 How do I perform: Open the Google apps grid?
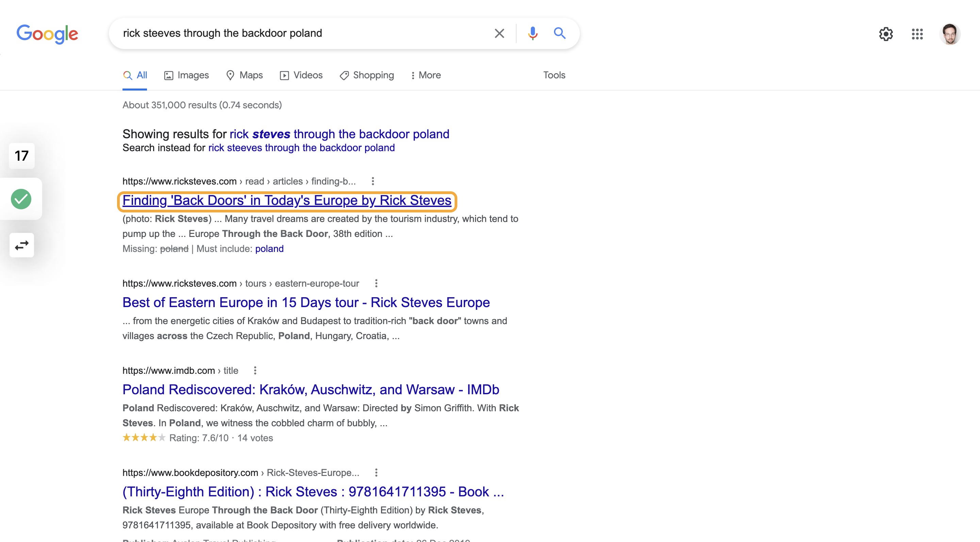917,34
